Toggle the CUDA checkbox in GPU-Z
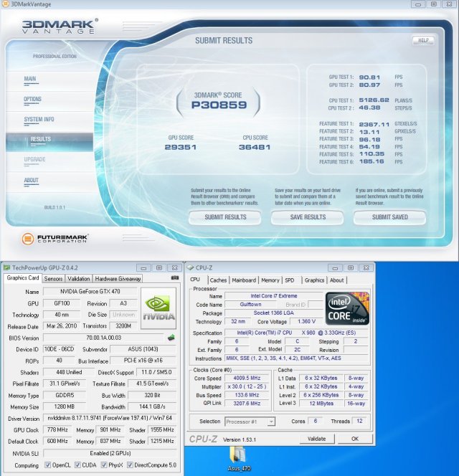The image size is (459, 476). click(x=77, y=465)
